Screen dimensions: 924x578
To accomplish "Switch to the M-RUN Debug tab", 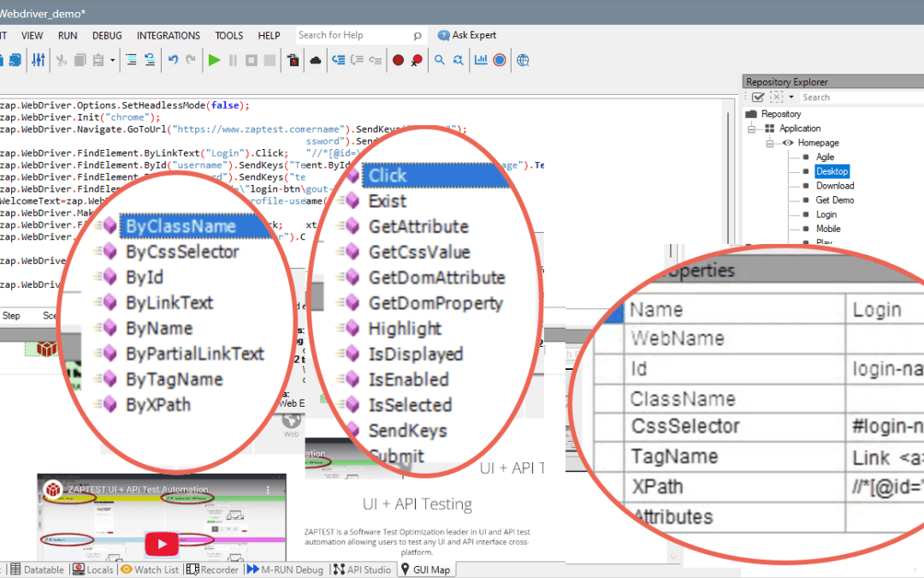I will [x=285, y=569].
